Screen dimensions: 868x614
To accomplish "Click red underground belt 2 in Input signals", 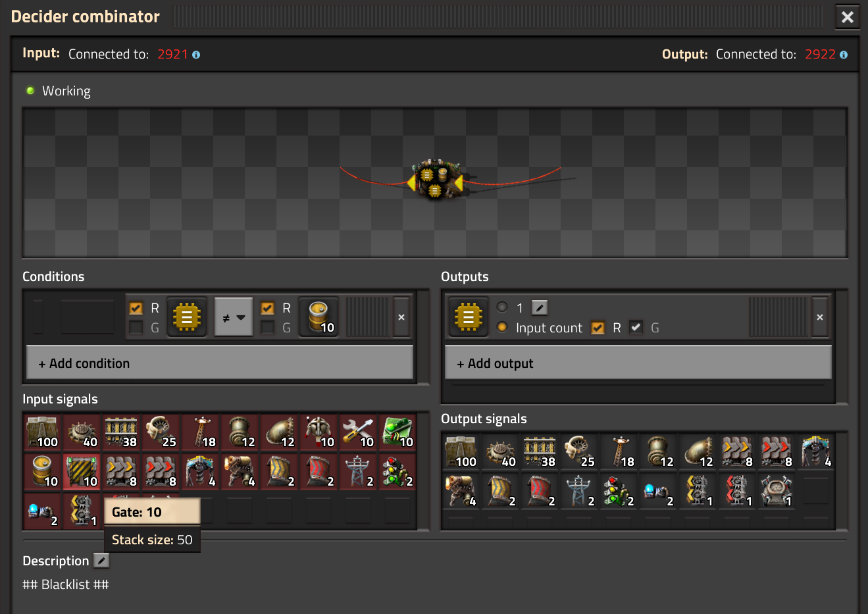I will point(319,472).
